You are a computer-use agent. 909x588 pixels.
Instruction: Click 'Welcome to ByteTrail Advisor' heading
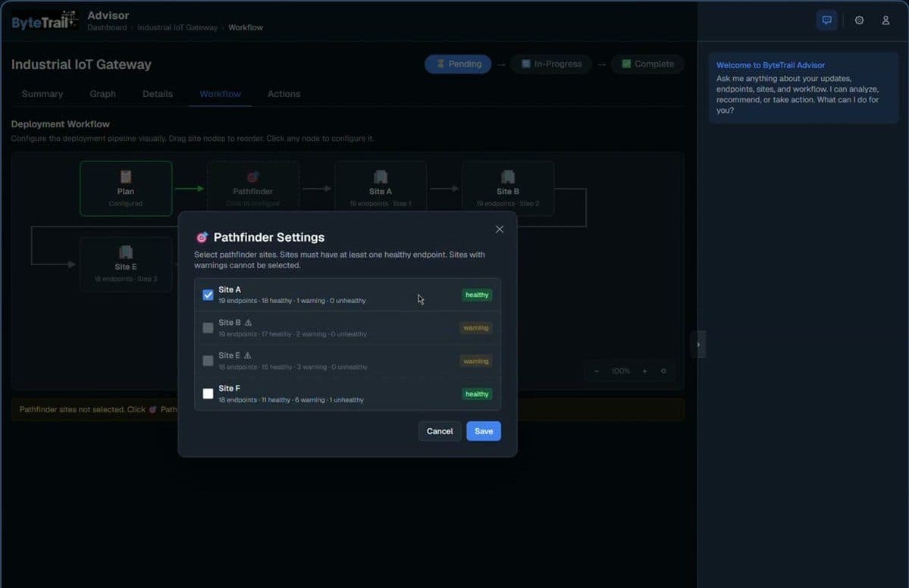tap(770, 65)
